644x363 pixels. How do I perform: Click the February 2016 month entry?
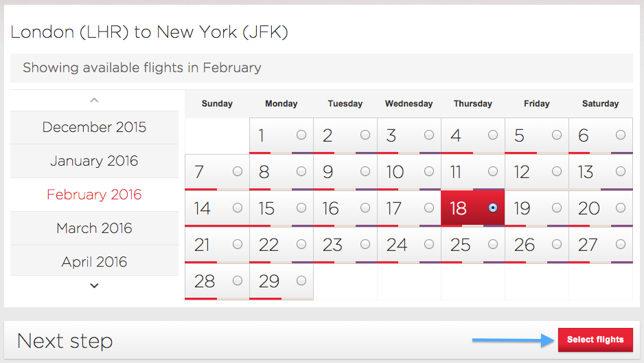click(x=94, y=195)
